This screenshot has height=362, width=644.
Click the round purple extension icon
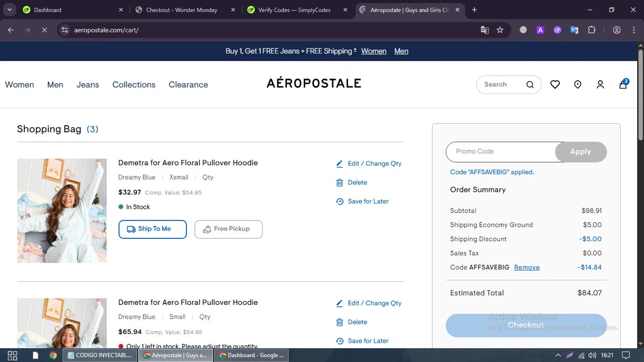coord(557,30)
